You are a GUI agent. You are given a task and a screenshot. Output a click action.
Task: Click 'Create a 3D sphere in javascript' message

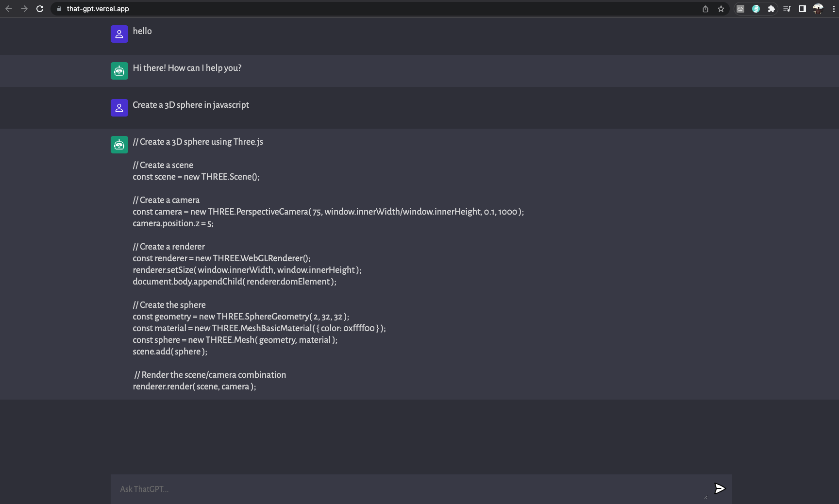(x=191, y=105)
